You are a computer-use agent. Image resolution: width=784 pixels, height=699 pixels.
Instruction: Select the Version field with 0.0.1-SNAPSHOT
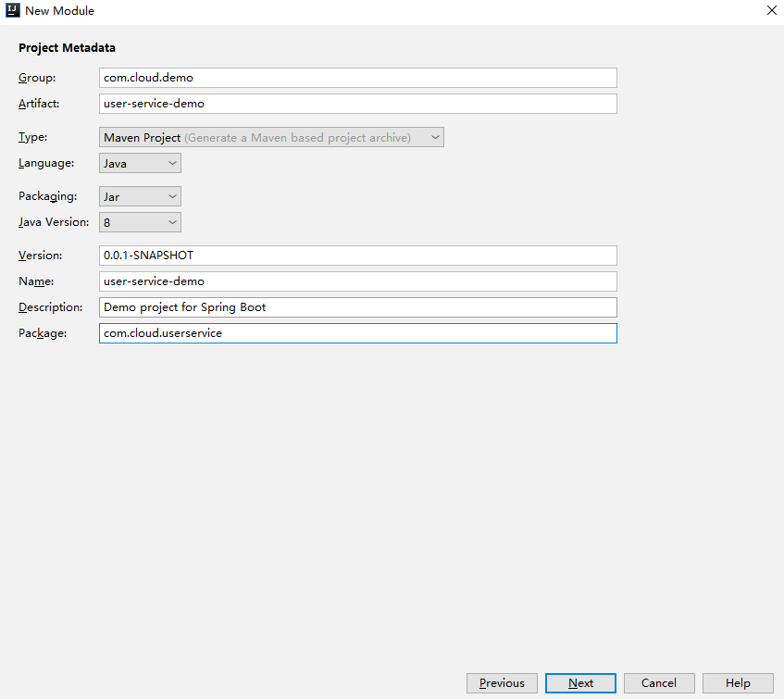point(357,256)
